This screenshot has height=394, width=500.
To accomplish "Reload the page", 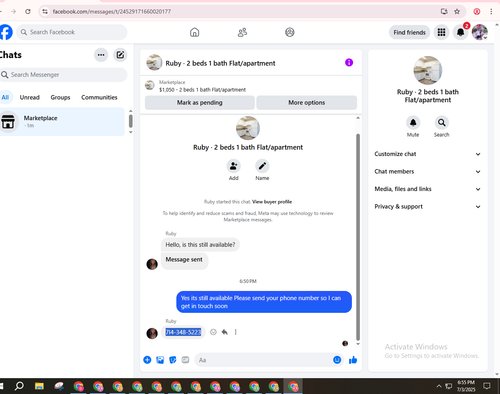I will 28,11.
